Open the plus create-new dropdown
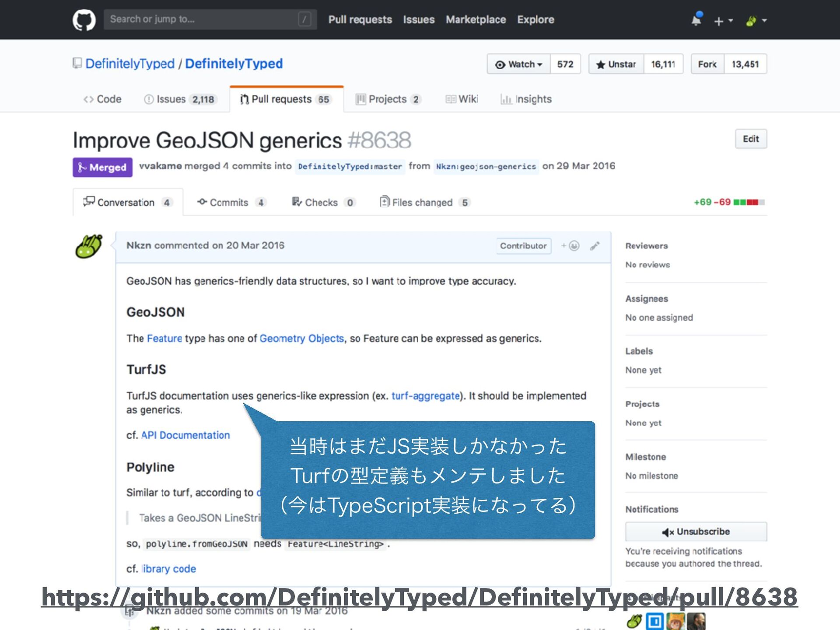The width and height of the screenshot is (840, 630). tap(723, 21)
